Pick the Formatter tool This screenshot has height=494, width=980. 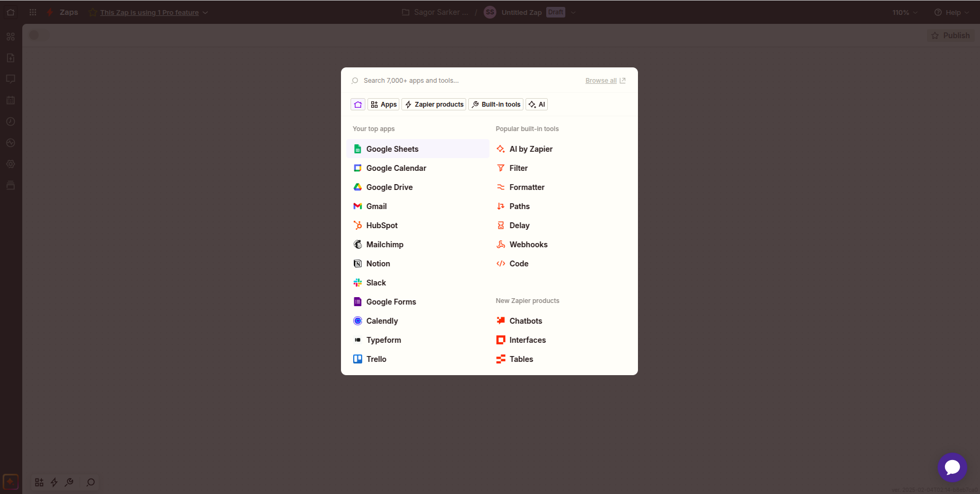point(561,187)
